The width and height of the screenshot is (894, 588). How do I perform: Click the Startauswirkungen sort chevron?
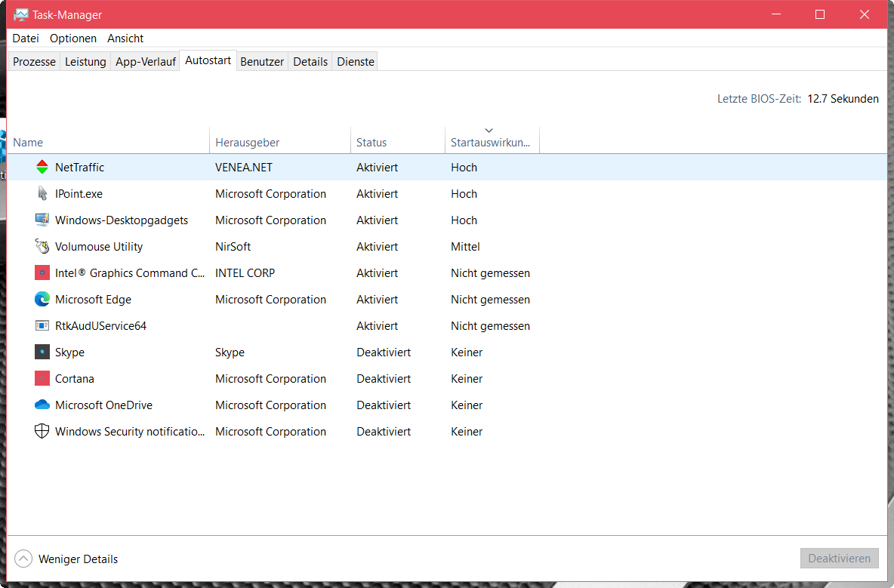(x=489, y=131)
